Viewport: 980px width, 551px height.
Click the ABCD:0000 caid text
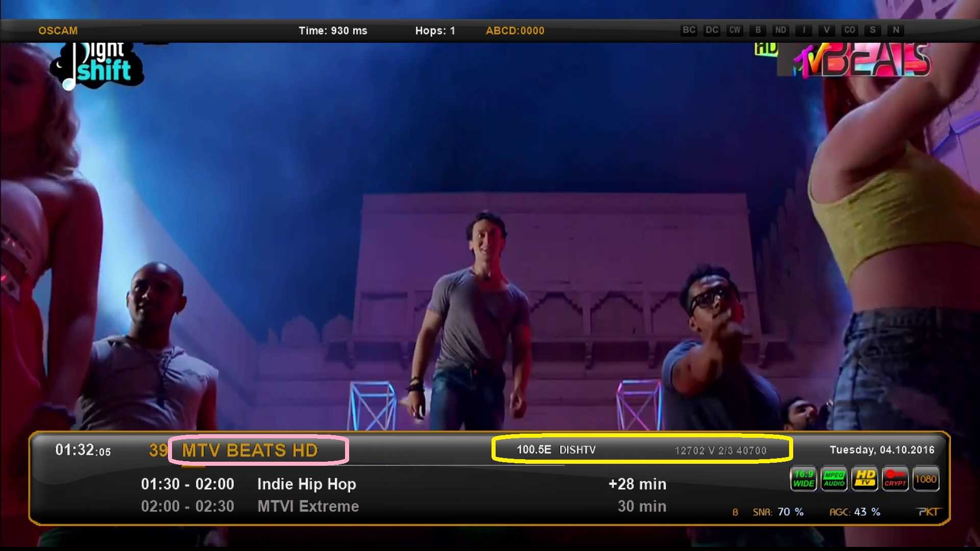click(x=515, y=31)
